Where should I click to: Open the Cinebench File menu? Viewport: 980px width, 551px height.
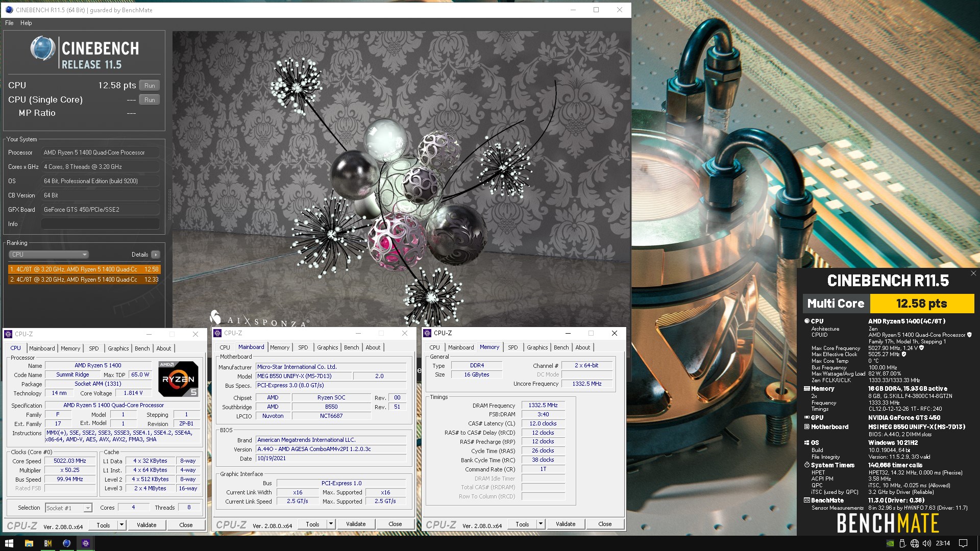coord(9,23)
